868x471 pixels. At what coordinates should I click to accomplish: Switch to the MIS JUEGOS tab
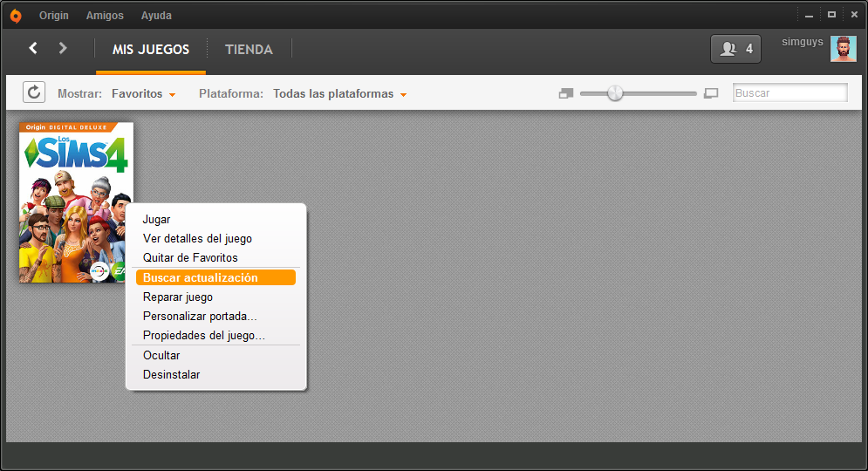[151, 49]
